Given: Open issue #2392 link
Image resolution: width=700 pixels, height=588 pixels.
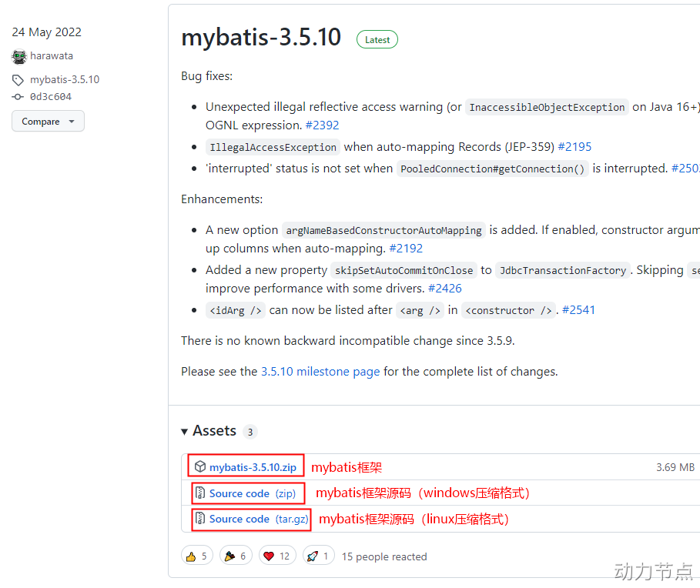Looking at the screenshot, I should tap(323, 125).
